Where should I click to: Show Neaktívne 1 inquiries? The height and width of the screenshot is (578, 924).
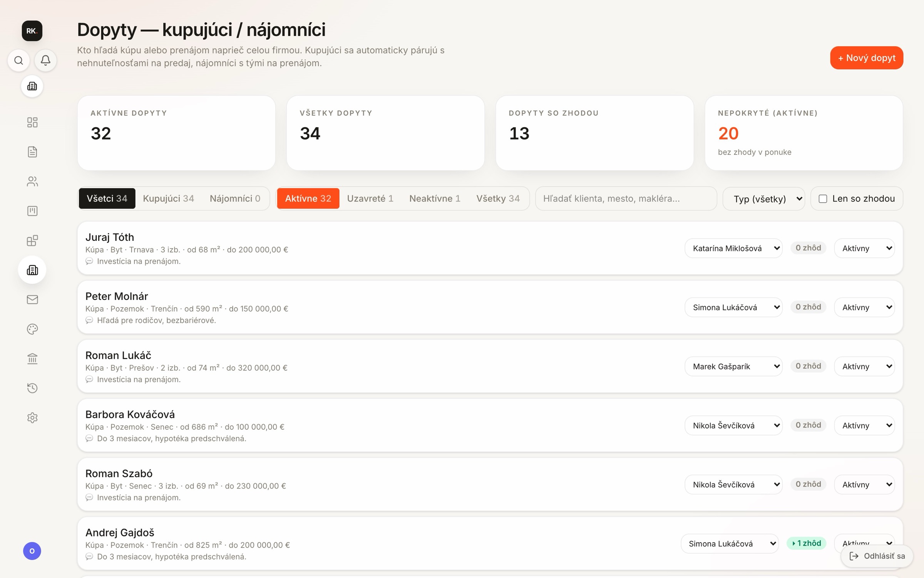435,198
